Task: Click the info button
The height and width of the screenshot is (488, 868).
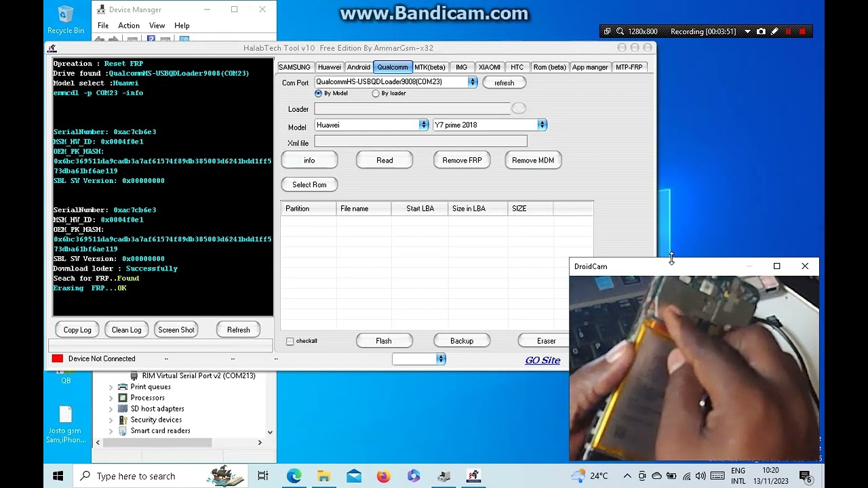Action: pos(309,161)
